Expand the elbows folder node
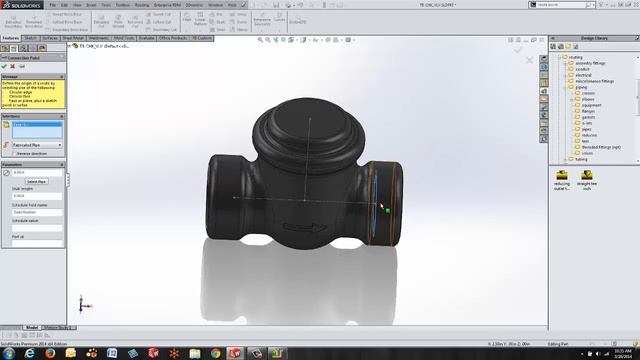 [571, 99]
